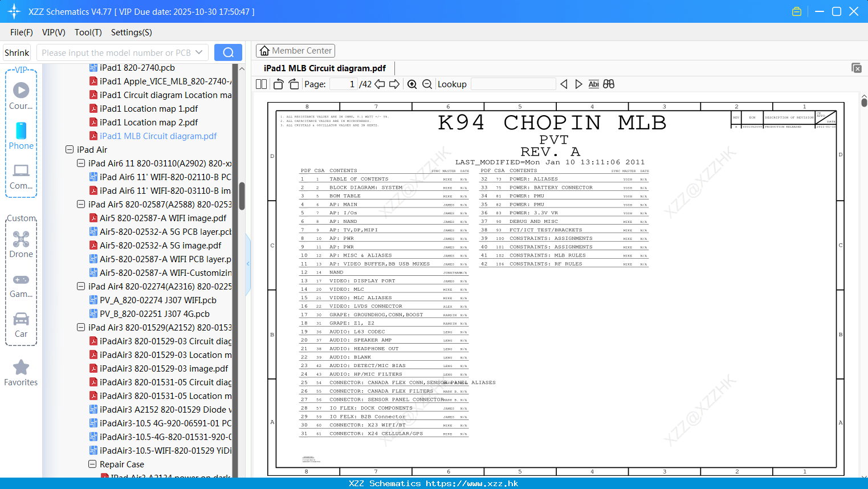Image resolution: width=868 pixels, height=489 pixels.
Task: Collapse iPad Air5 820-02587 node
Action: point(81,204)
